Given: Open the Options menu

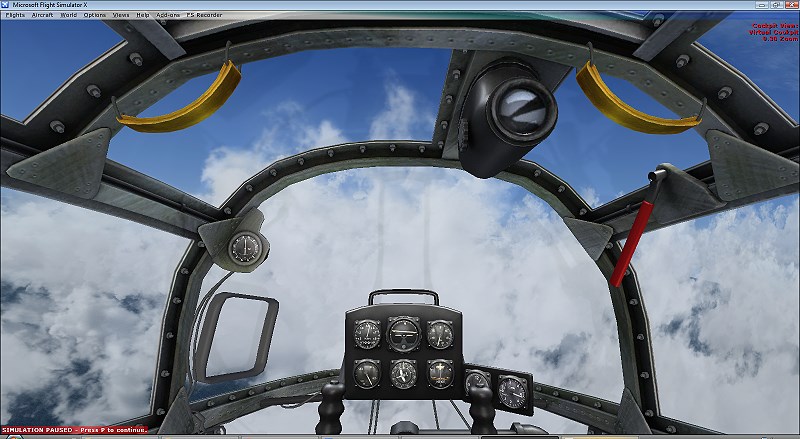Looking at the screenshot, I should coord(94,15).
